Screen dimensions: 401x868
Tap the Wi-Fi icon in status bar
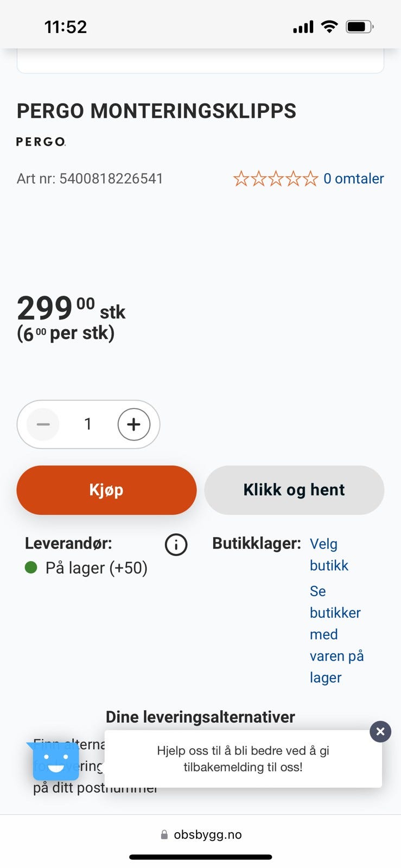click(x=329, y=26)
